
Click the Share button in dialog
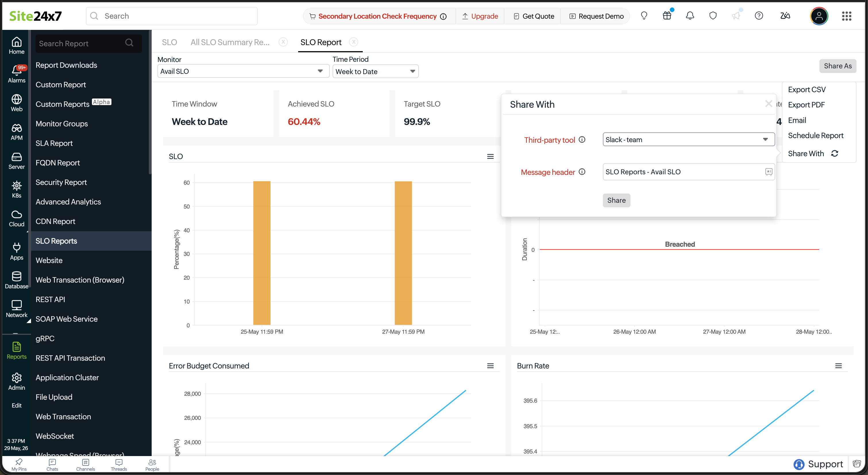tap(616, 200)
